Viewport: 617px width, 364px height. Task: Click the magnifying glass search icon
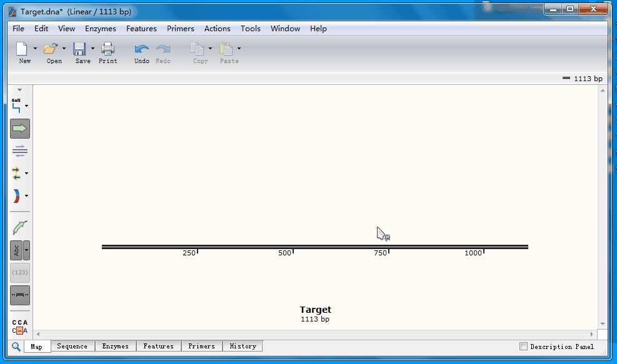pyautogui.click(x=16, y=346)
